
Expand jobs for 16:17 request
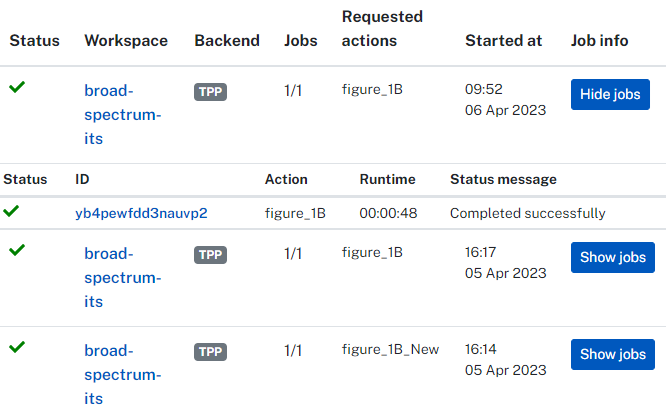[x=612, y=257]
